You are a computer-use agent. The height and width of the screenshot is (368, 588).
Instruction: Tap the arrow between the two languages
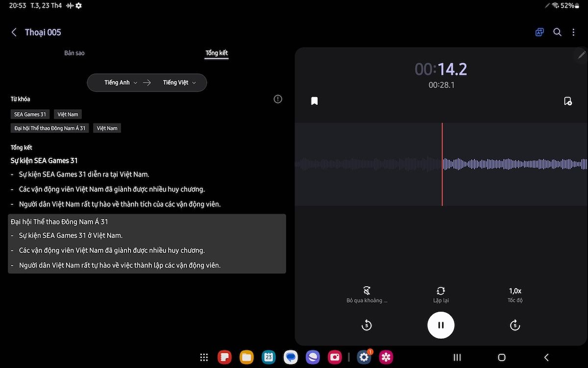click(x=147, y=83)
